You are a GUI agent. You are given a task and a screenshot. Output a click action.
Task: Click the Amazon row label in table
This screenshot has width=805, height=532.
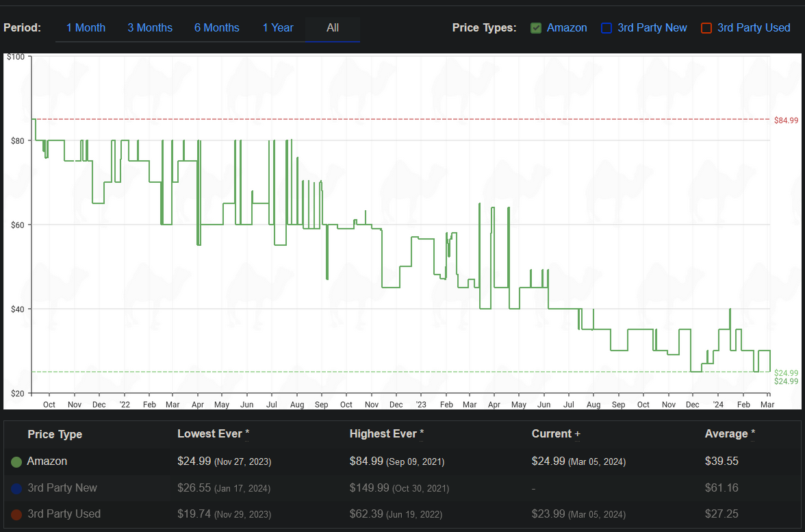tap(47, 461)
